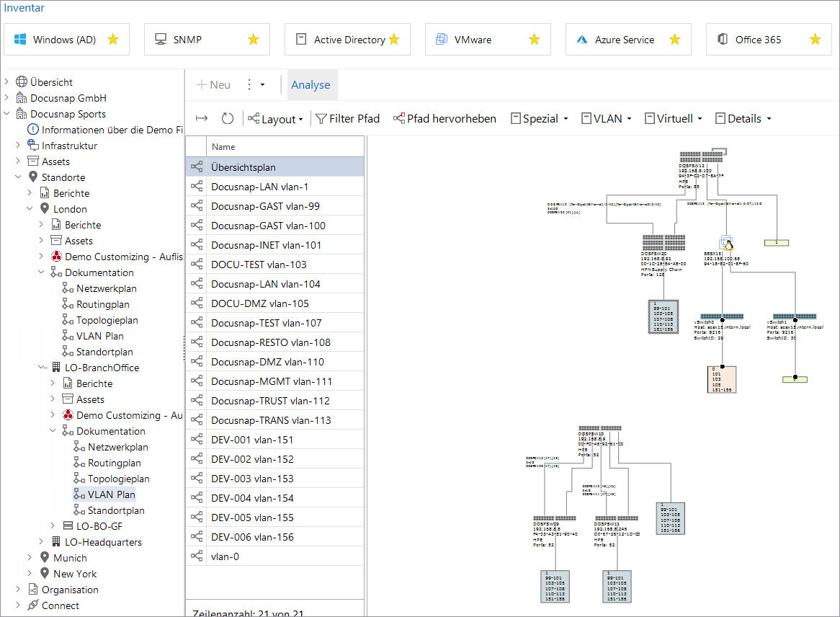Toggle the Spezial checkbox
840x617 pixels.
(x=516, y=118)
